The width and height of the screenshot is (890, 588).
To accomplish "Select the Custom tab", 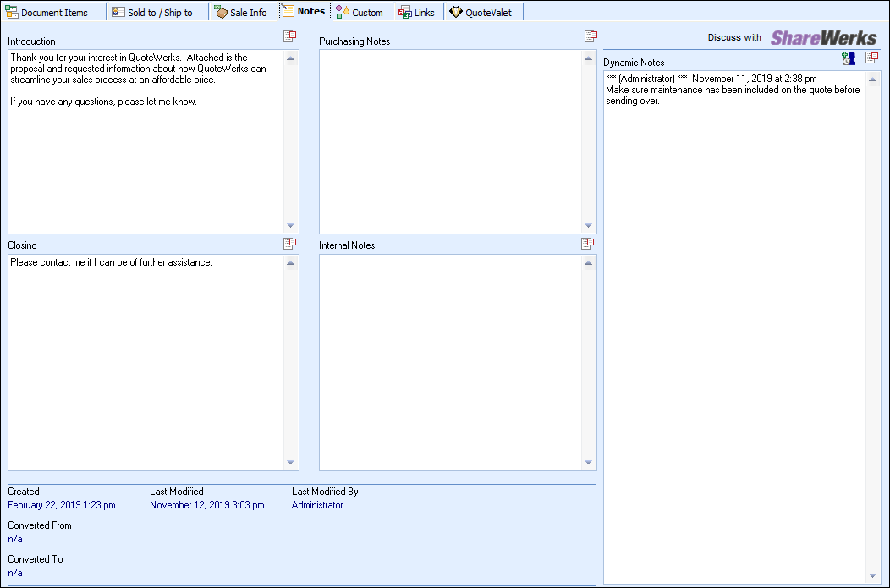I will click(x=360, y=13).
